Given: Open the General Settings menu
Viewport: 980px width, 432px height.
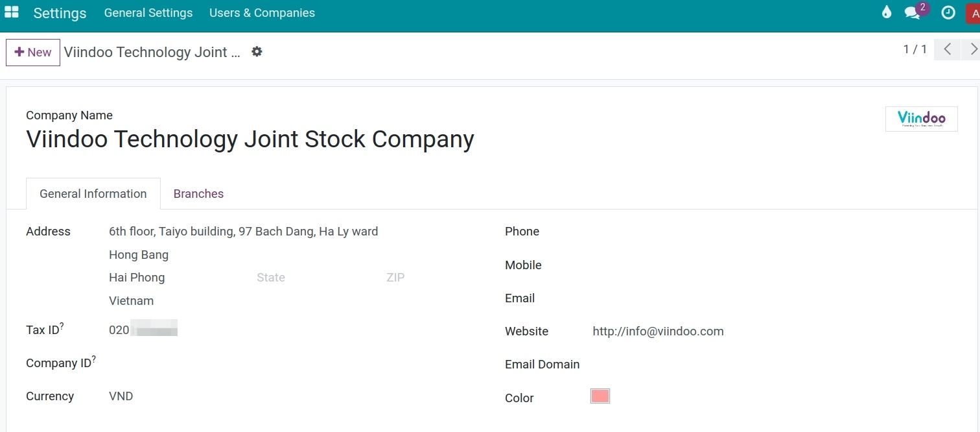Looking at the screenshot, I should point(148,13).
